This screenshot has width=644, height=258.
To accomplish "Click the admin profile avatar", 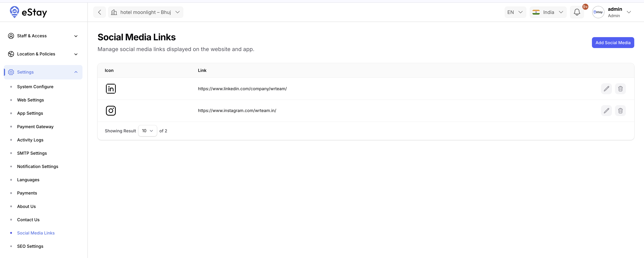I will [x=598, y=12].
